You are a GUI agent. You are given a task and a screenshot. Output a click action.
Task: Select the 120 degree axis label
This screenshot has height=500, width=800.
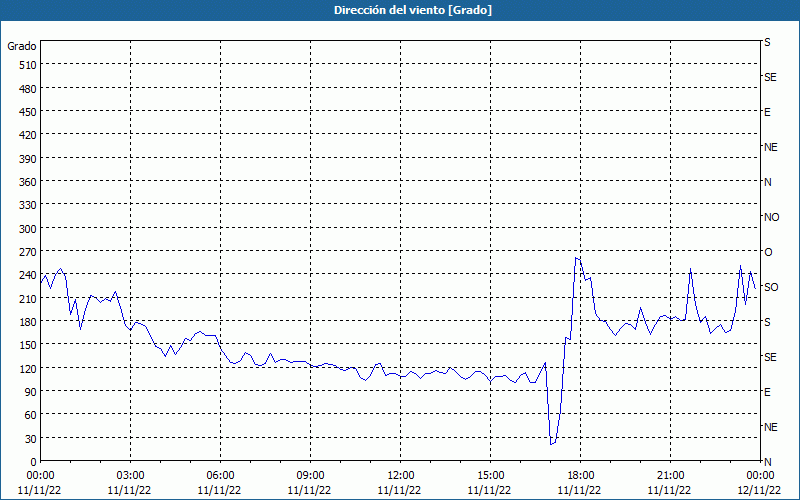[28, 369]
